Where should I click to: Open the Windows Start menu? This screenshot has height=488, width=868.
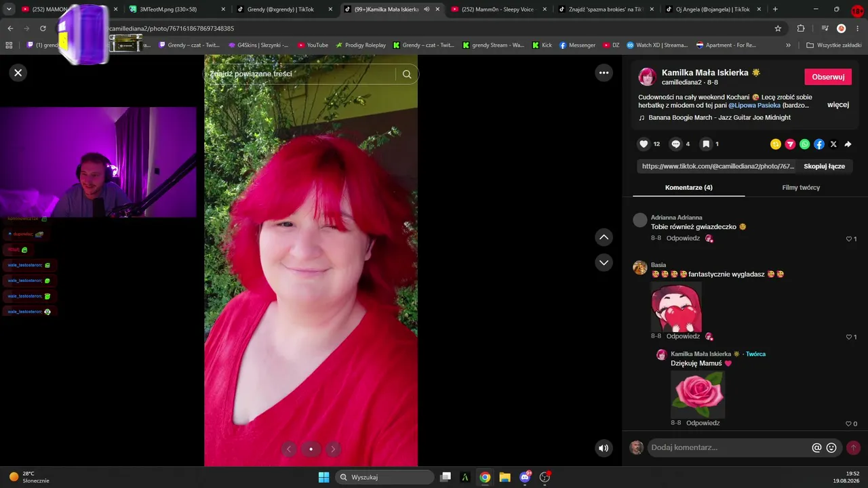323,477
